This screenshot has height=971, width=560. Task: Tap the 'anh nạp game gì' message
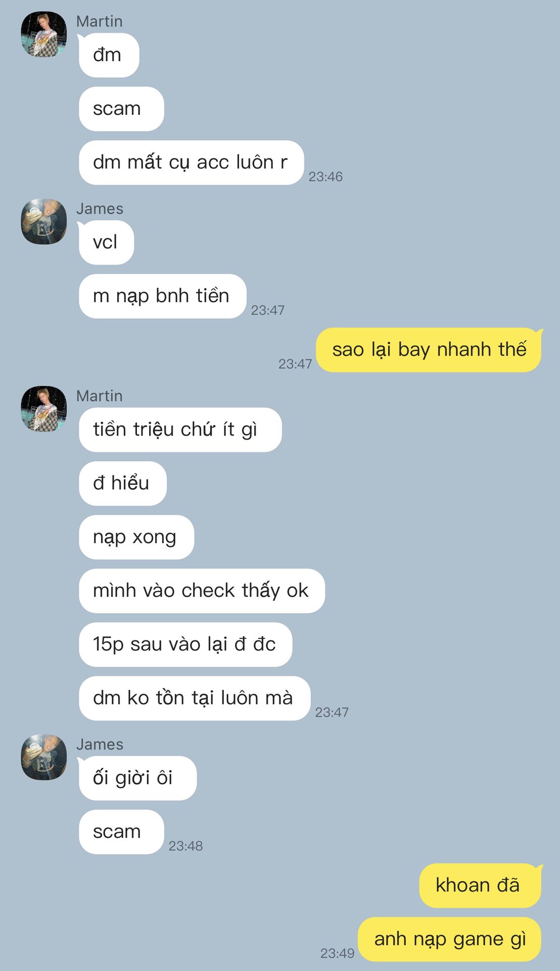(x=449, y=939)
